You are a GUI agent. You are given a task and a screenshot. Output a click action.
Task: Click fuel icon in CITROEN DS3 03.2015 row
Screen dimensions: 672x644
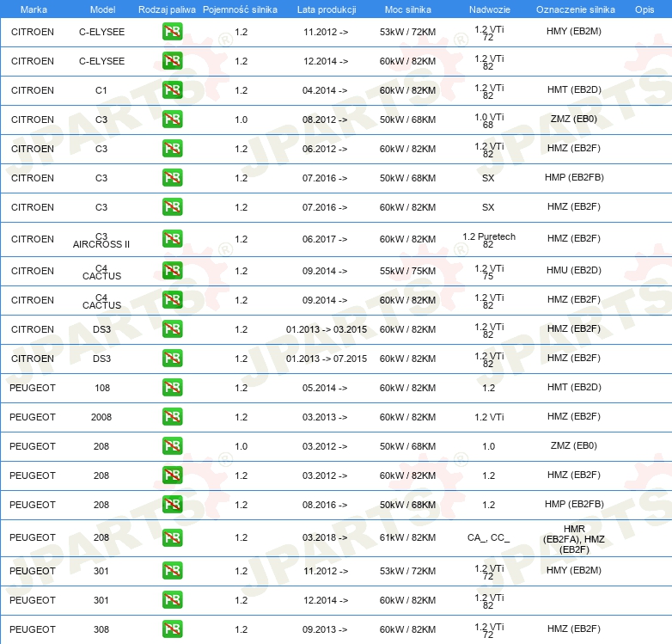(x=172, y=329)
